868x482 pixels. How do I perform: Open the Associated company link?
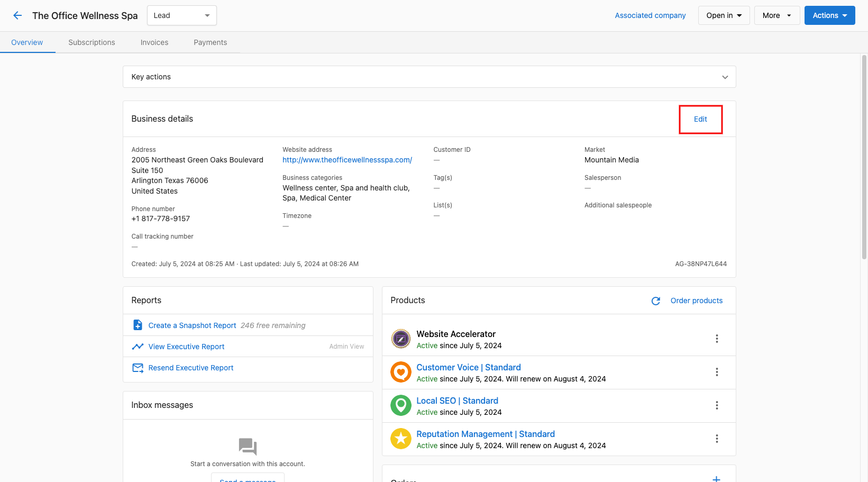click(650, 15)
